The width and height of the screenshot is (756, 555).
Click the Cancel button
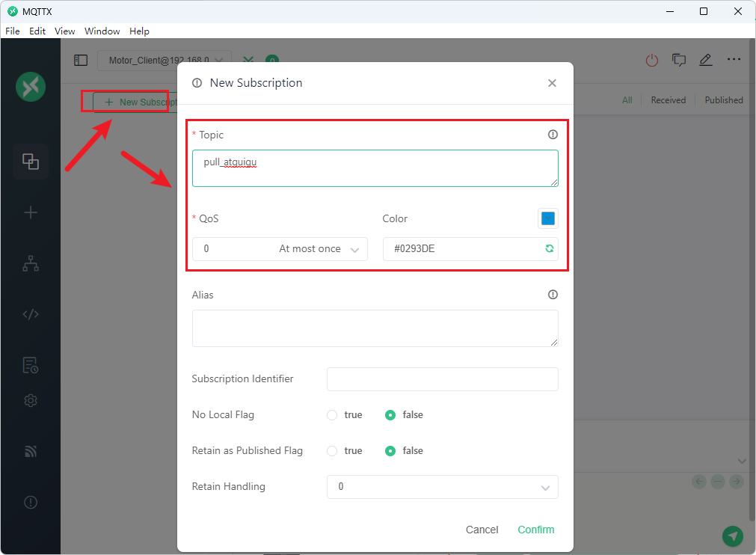pyautogui.click(x=482, y=530)
